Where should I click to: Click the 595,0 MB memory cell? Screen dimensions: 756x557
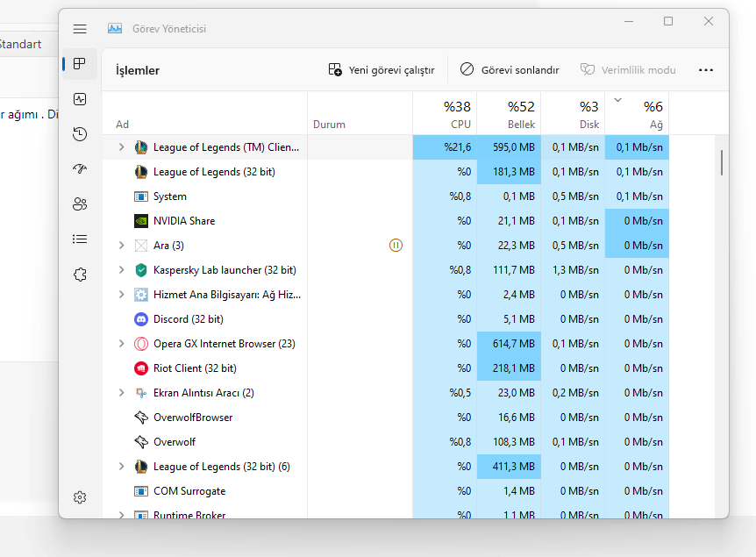click(x=509, y=147)
